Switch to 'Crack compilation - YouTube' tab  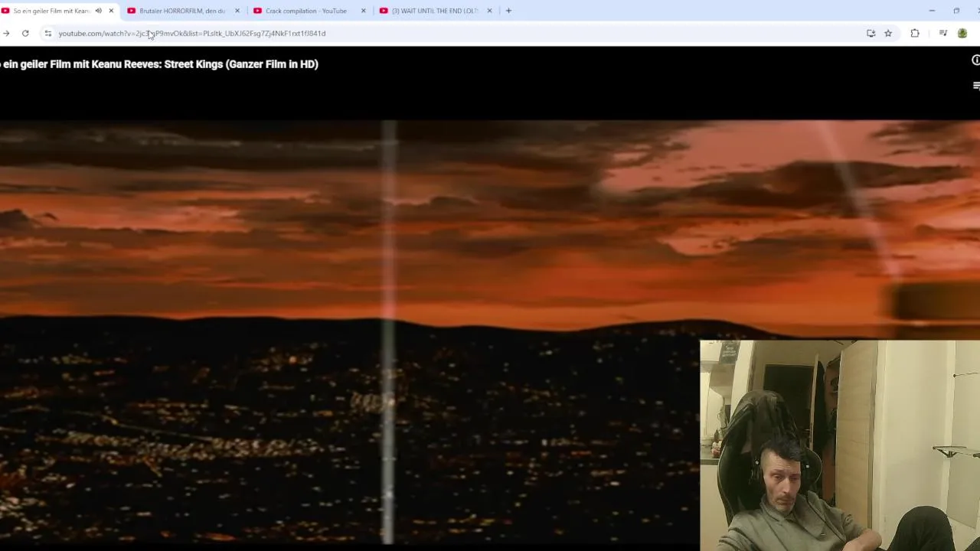(x=306, y=11)
